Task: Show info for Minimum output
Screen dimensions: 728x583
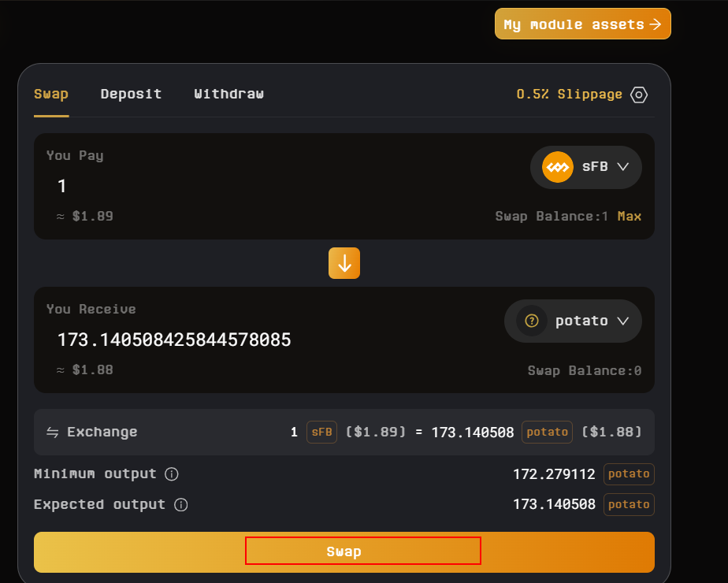Action: [172, 474]
